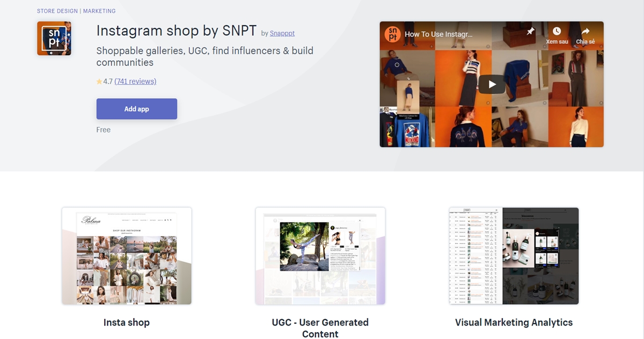Click the Instagram shop by SNPT title

(177, 31)
